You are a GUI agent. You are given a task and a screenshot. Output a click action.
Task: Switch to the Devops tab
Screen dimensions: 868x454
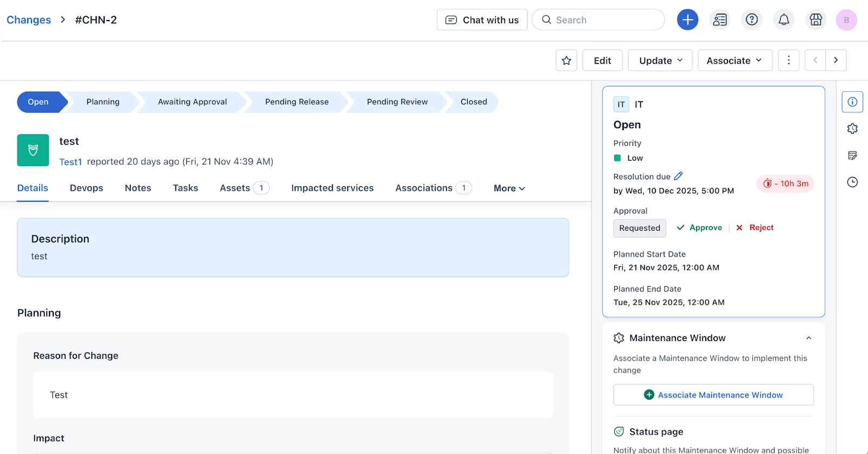[x=86, y=188]
